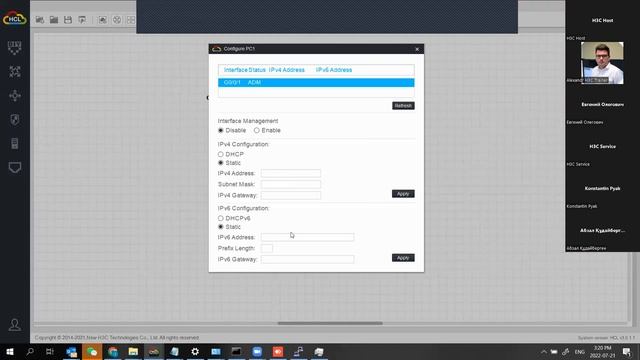Image resolution: width=640 pixels, height=360 pixels.
Task: Open the taskbar clock and date
Action: point(602,352)
